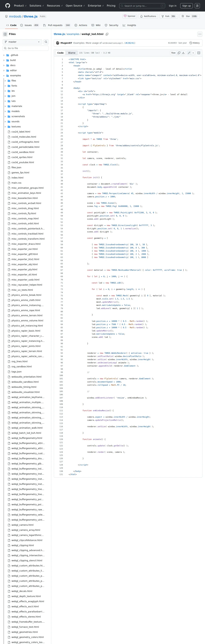
Task: Open the examples breadcrumb link
Action: [x=73, y=34]
